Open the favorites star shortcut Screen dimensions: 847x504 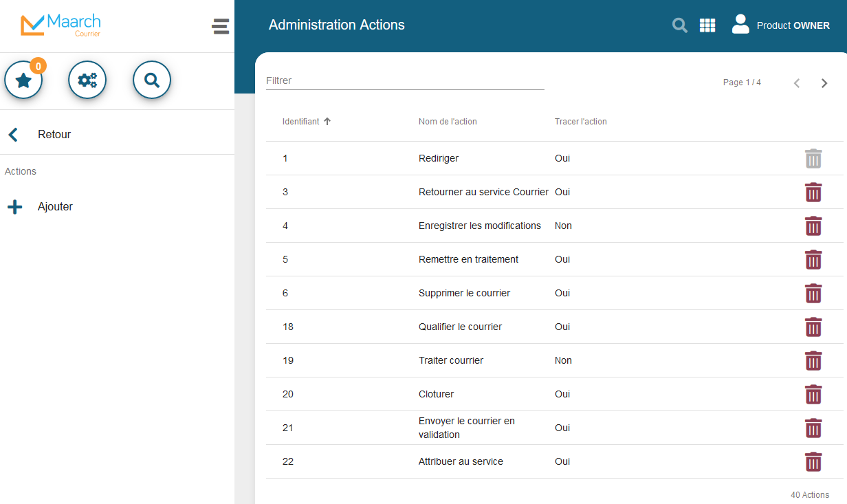point(24,80)
